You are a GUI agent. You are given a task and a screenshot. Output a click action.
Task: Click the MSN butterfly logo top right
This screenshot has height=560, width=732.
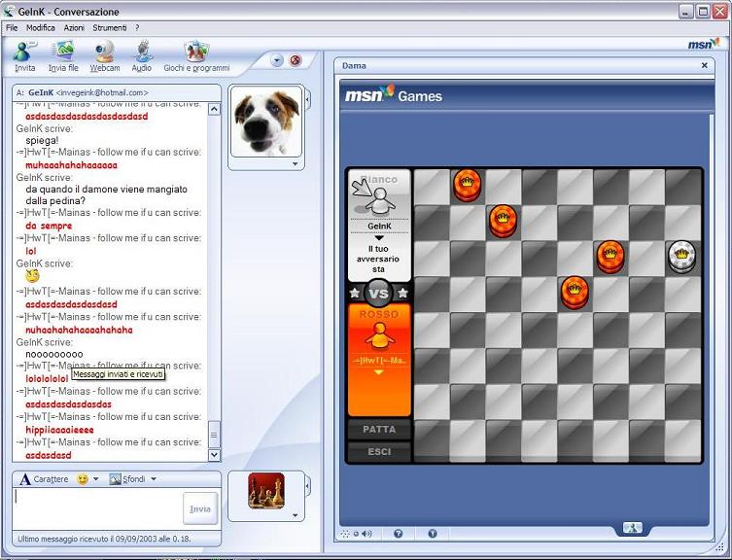[704, 44]
